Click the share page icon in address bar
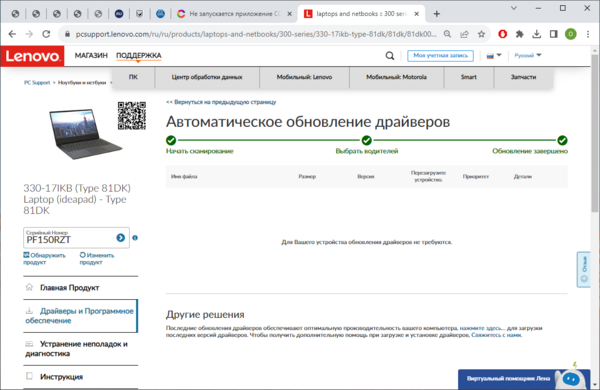Screen dimensions: 600x390 click(x=464, y=34)
